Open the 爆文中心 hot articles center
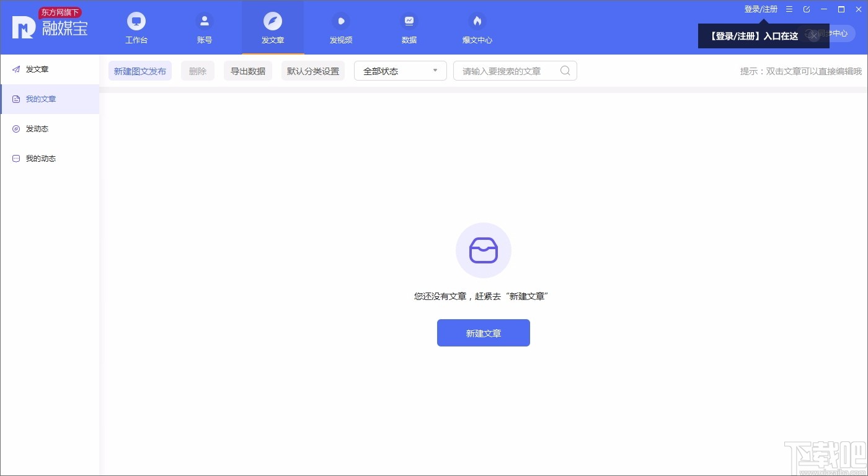 click(x=477, y=28)
